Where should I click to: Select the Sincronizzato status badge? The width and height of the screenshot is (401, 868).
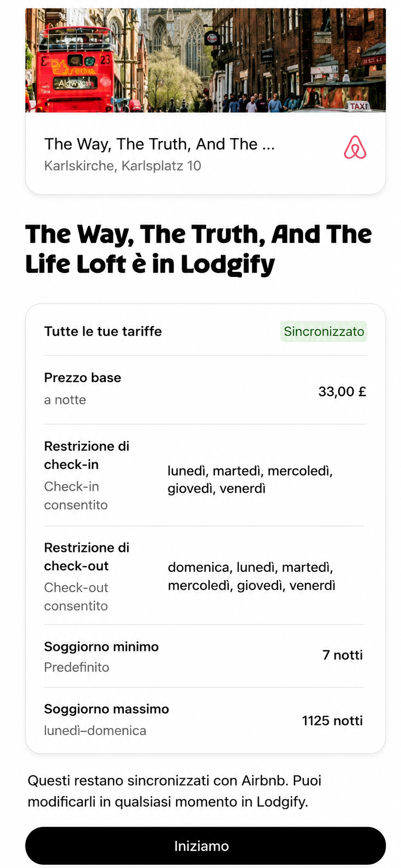coord(324,331)
